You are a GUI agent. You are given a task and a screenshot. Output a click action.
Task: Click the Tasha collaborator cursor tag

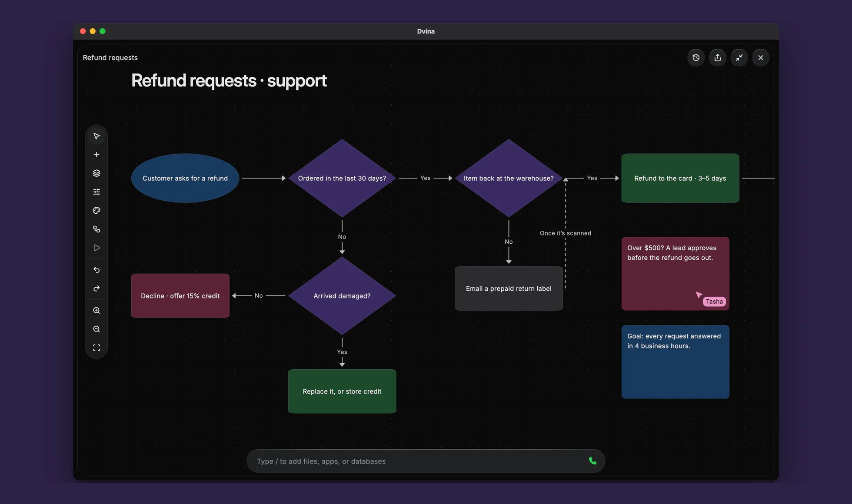pyautogui.click(x=714, y=302)
